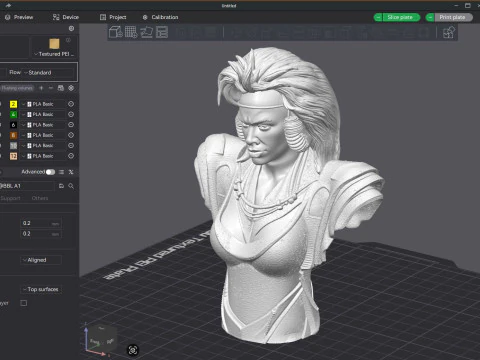Click the Print plate button
This screenshot has height=360, width=480.
[453, 17]
